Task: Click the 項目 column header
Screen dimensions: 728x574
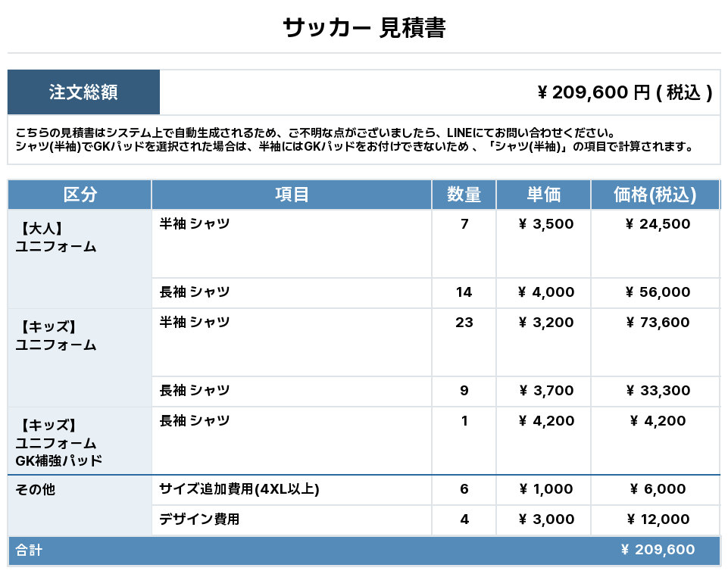Action: pyautogui.click(x=292, y=195)
